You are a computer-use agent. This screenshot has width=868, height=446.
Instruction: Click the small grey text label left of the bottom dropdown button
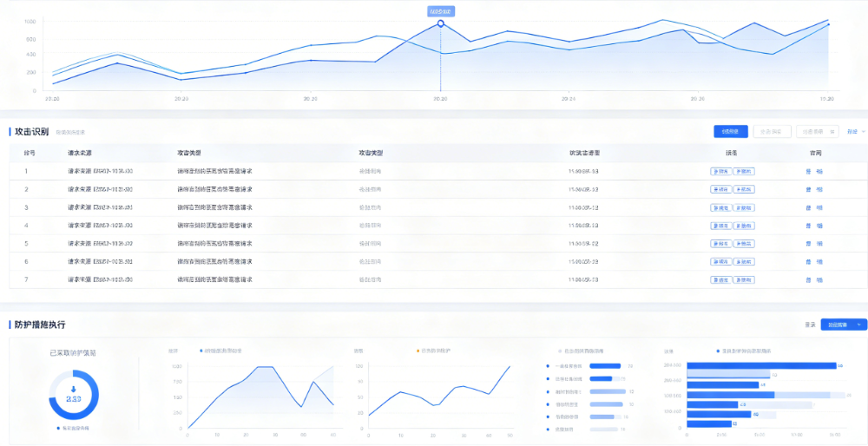point(811,325)
